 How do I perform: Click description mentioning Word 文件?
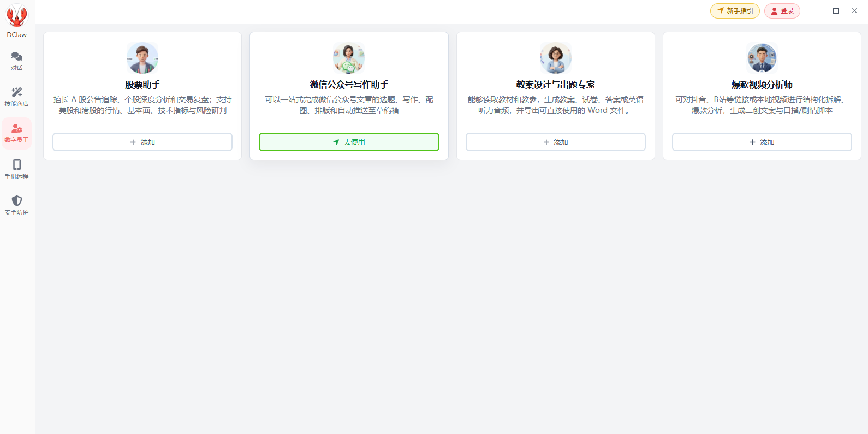click(556, 105)
